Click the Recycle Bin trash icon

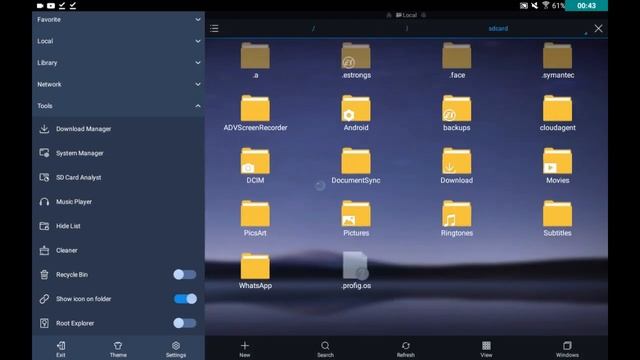[x=44, y=275]
